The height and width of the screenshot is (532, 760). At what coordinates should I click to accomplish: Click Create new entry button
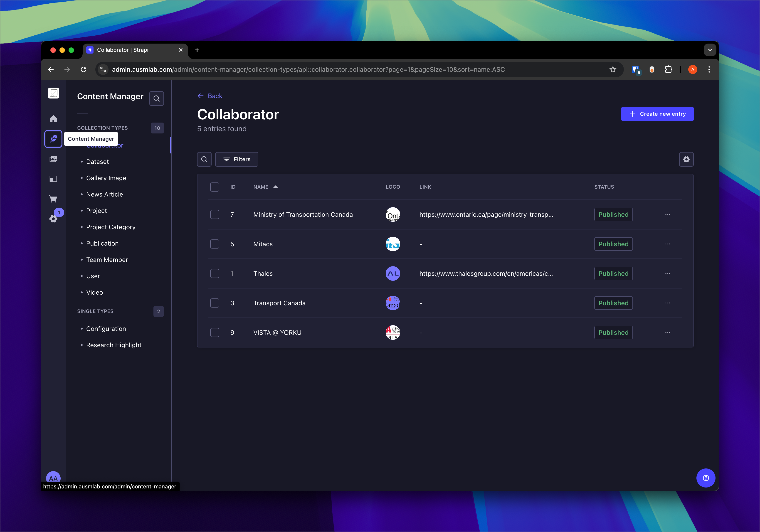[x=657, y=114]
